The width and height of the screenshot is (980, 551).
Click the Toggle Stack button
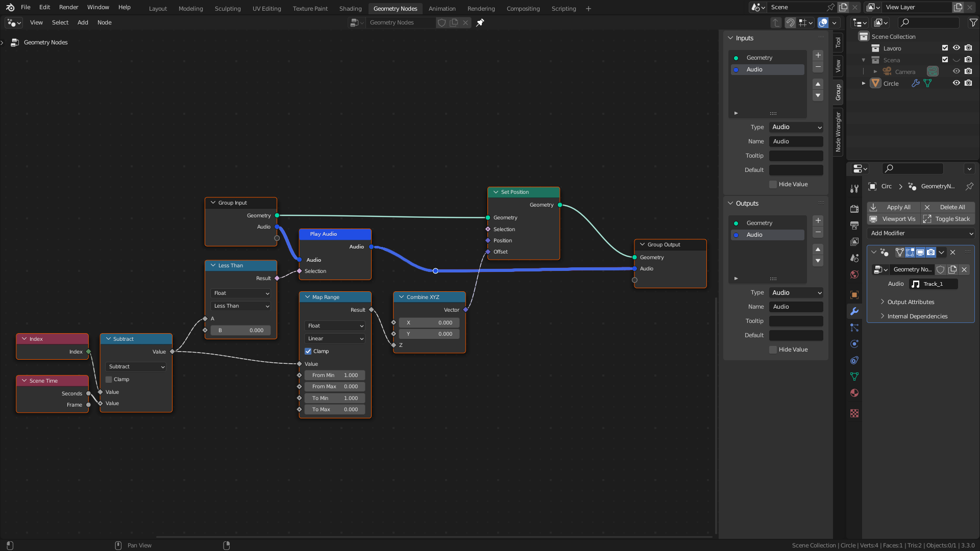tap(948, 219)
